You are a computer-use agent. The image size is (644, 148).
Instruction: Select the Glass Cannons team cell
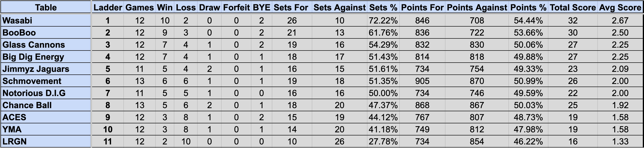(45, 45)
